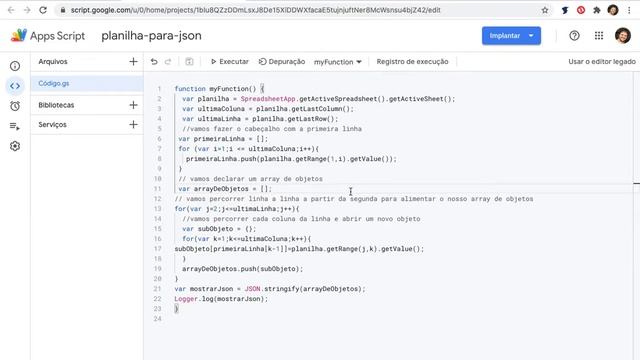Viewport: 640px width, 360px height.
Task: Click the undo arrow in editor toolbar
Action: tap(154, 62)
